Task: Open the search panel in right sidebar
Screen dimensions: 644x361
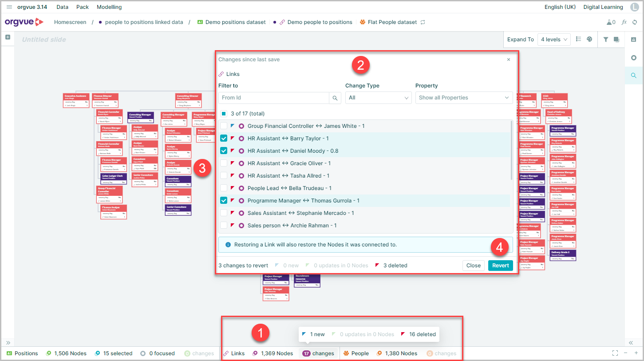Action: click(634, 75)
